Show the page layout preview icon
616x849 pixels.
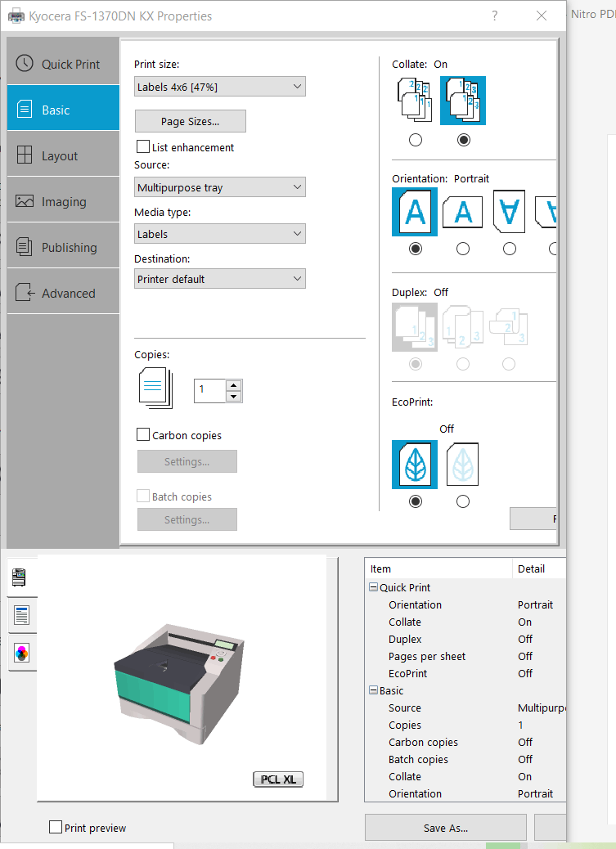(x=21, y=615)
